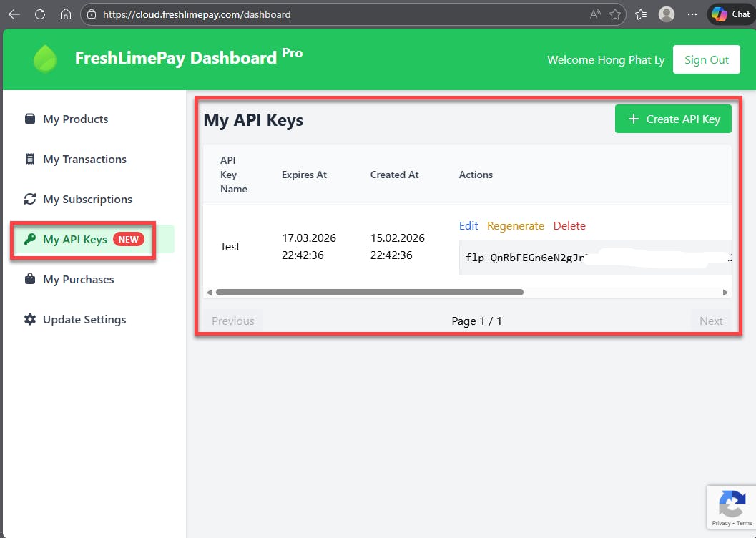Reload the page with refresh icon

coord(40,14)
